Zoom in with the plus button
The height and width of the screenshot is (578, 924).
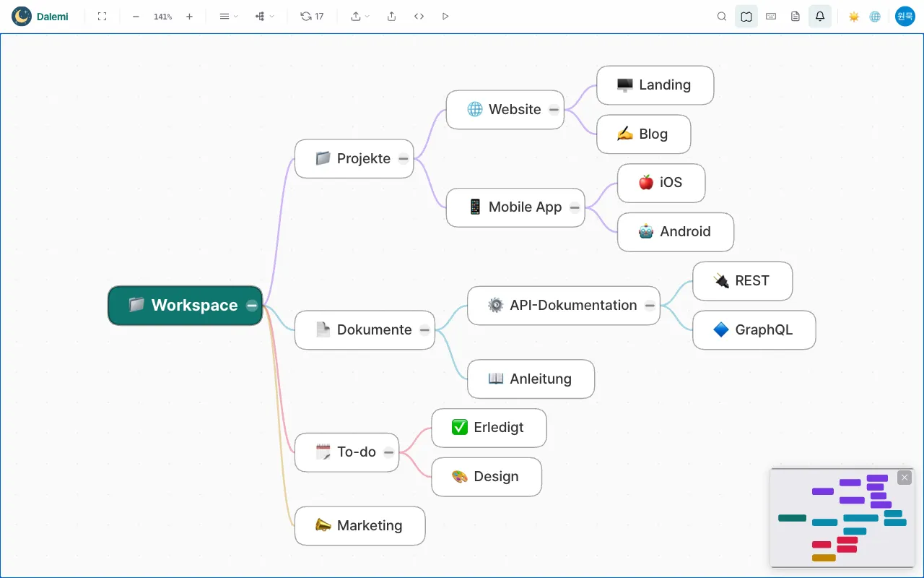click(x=189, y=16)
